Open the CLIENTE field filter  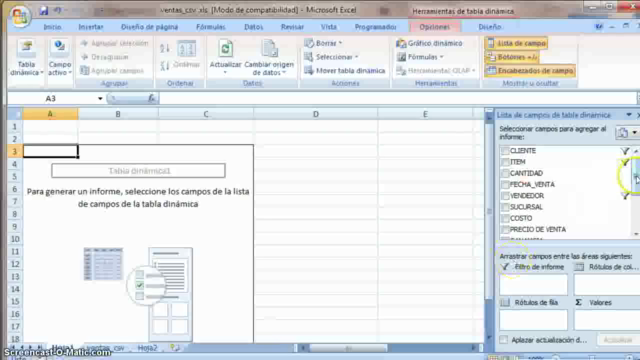[x=625, y=151]
